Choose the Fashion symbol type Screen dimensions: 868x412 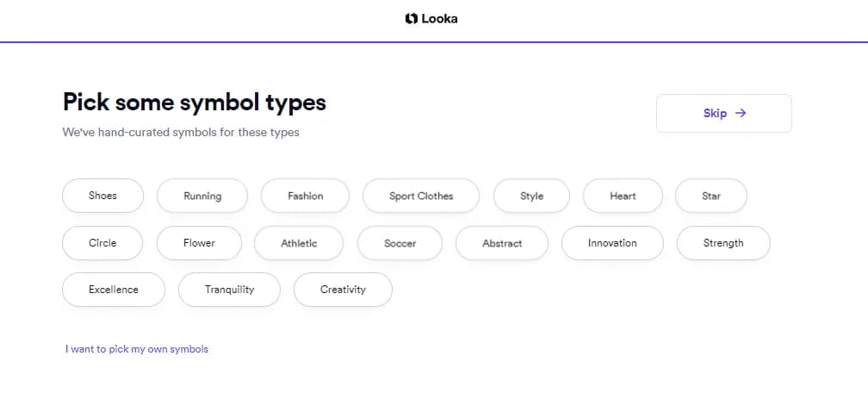point(305,196)
